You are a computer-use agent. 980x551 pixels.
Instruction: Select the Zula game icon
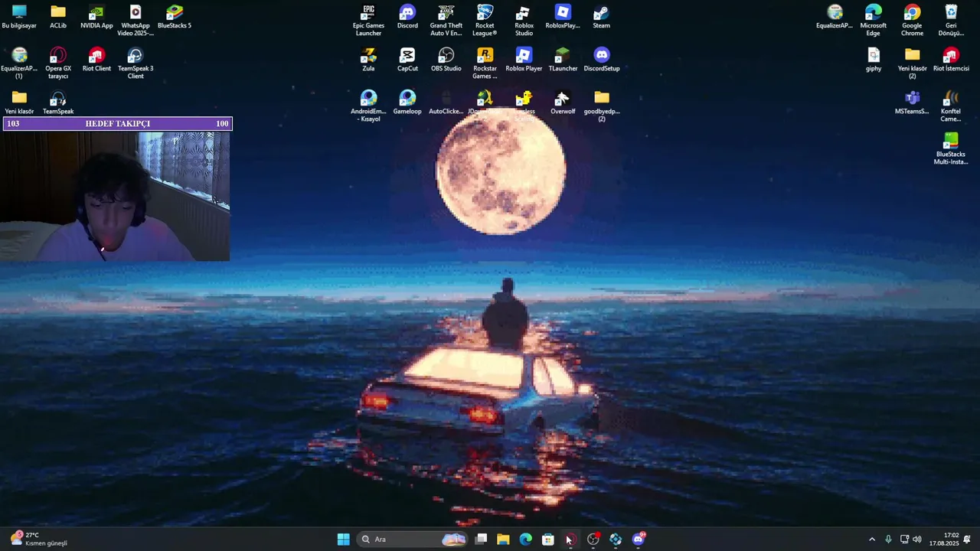pyautogui.click(x=368, y=60)
